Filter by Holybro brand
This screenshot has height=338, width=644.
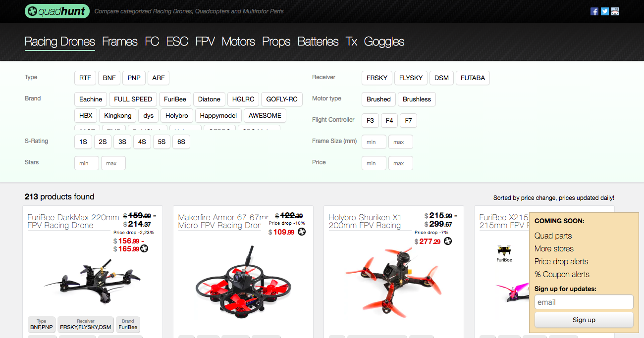(177, 115)
